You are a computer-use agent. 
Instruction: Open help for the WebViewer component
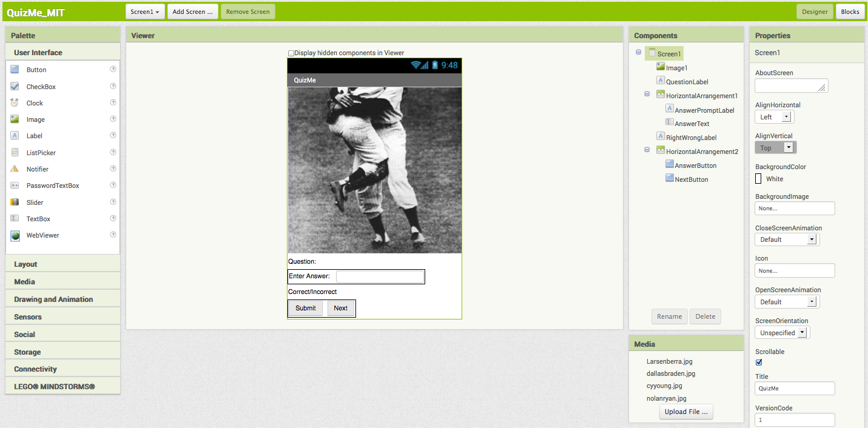pos(113,235)
